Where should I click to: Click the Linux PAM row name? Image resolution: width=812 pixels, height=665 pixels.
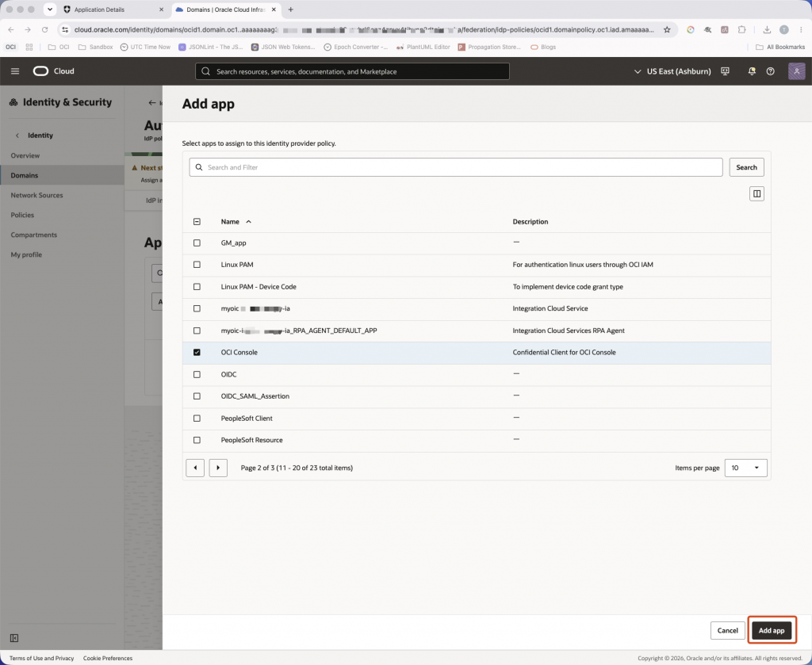click(x=237, y=265)
